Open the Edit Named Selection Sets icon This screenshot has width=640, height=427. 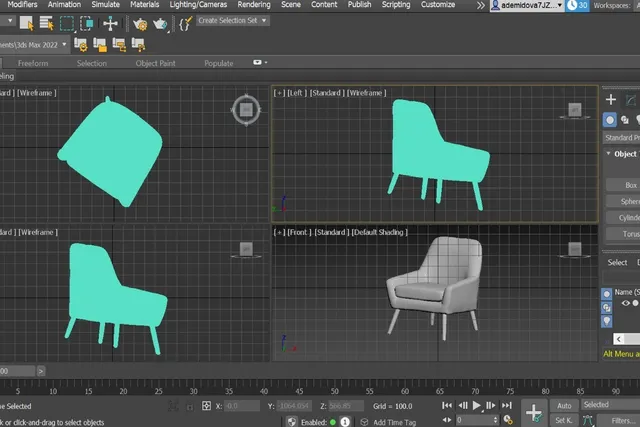tap(185, 24)
